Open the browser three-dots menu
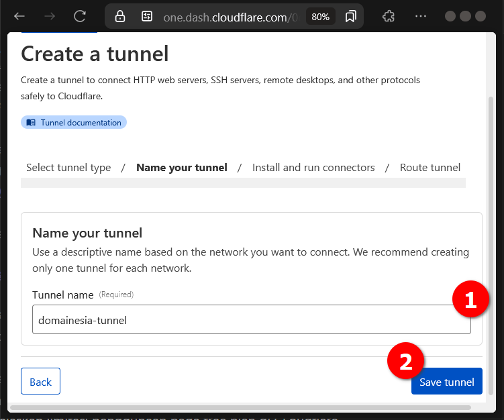This screenshot has height=420, width=504. pyautogui.click(x=420, y=16)
